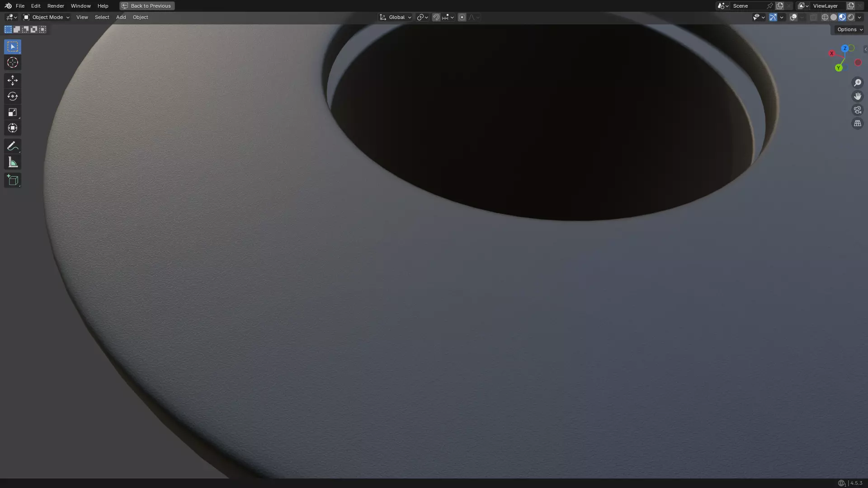Open the Object Mode dropdown
Screen dimensions: 868x488
point(46,17)
